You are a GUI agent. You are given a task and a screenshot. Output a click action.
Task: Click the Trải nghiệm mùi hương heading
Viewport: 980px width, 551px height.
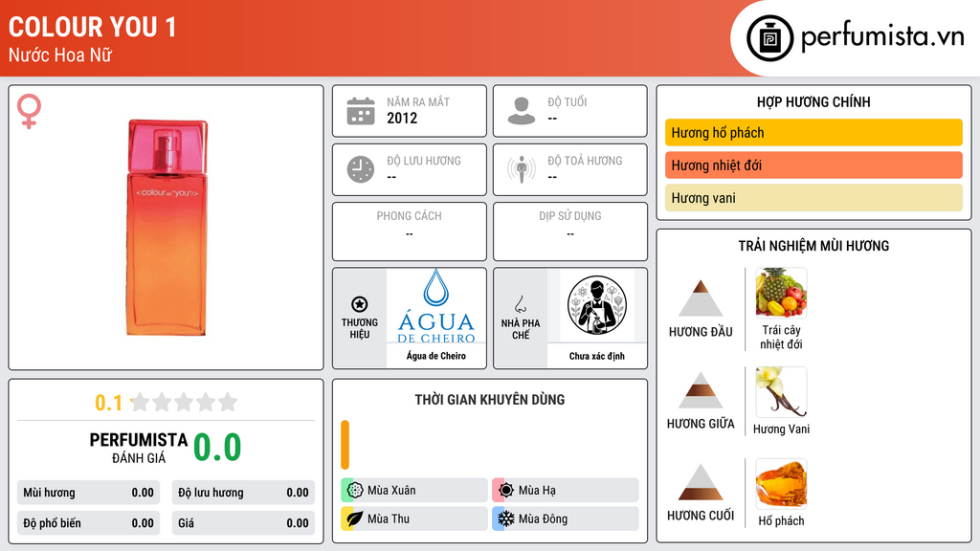813,246
